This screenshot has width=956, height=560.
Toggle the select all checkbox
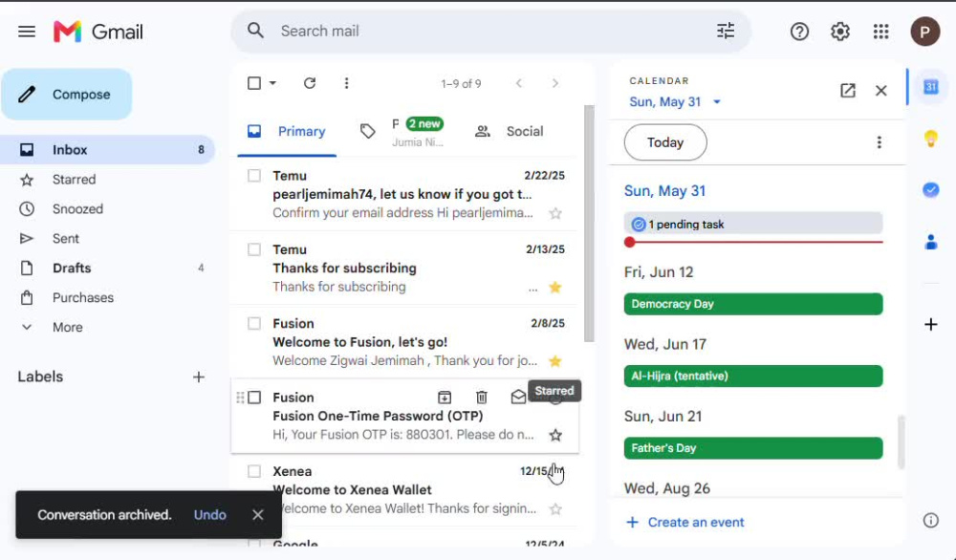[254, 83]
